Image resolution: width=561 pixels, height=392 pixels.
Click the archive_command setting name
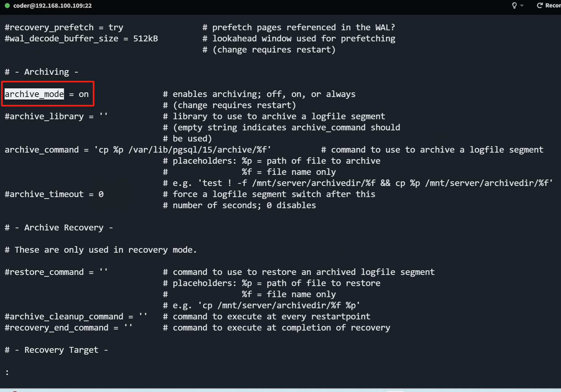point(42,150)
